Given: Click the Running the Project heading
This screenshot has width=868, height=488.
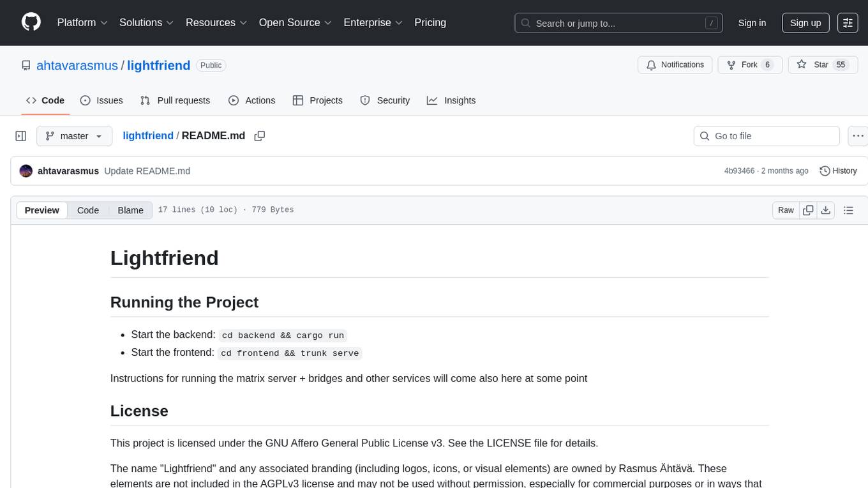Looking at the screenshot, I should 184,302.
